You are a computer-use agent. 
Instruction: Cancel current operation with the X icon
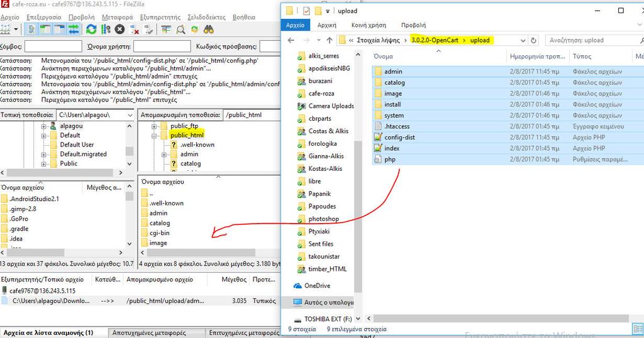119,29
